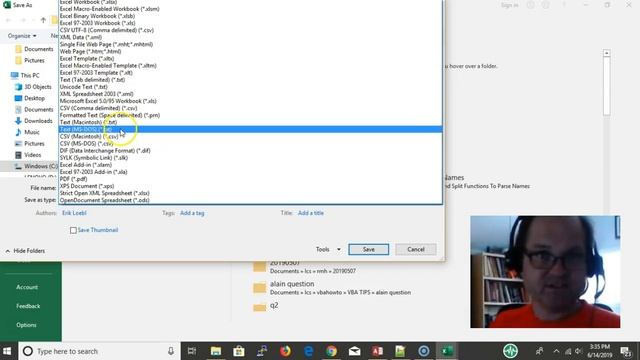The image size is (640, 360).
Task: Click the Cancel button
Action: [x=416, y=249]
